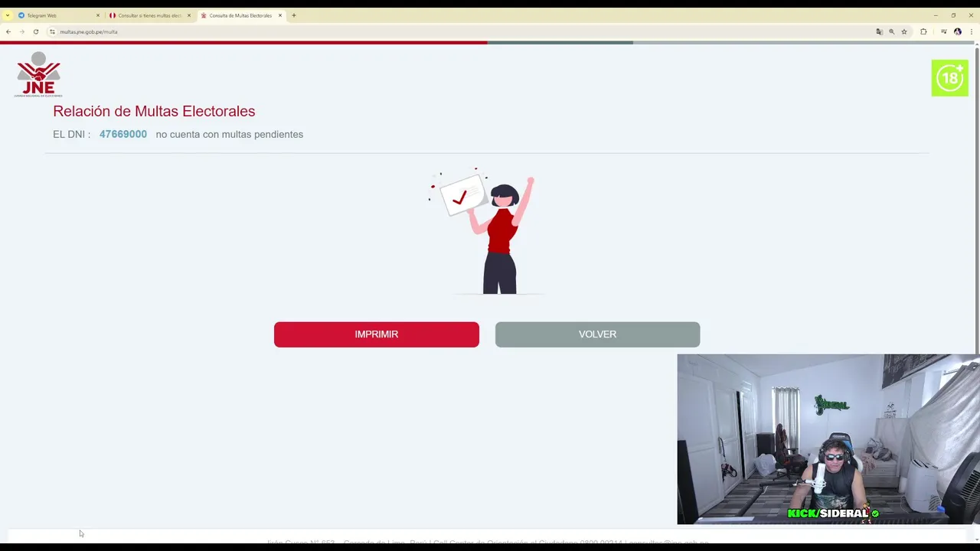This screenshot has width=980, height=551.
Task: Switch to the Telegram Web tab
Action: click(x=58, y=15)
